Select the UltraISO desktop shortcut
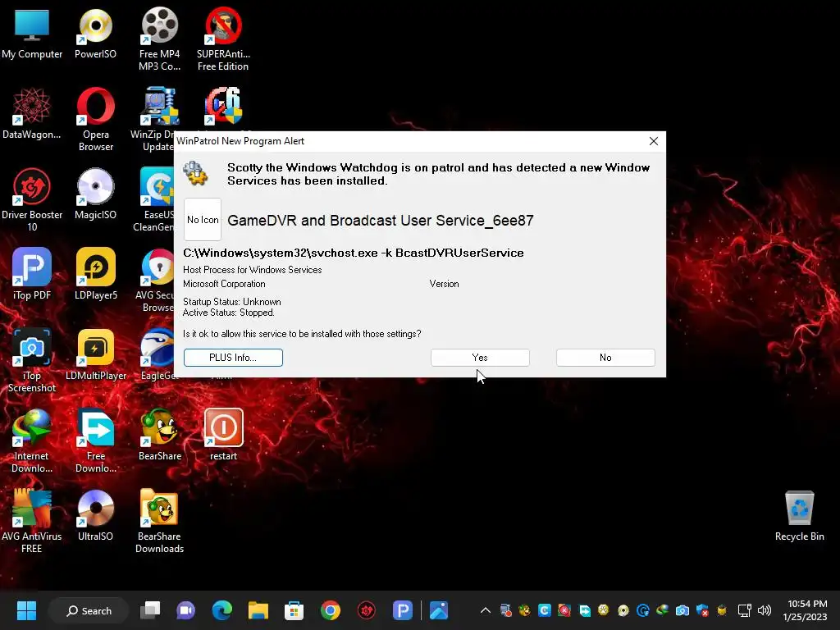 point(95,515)
